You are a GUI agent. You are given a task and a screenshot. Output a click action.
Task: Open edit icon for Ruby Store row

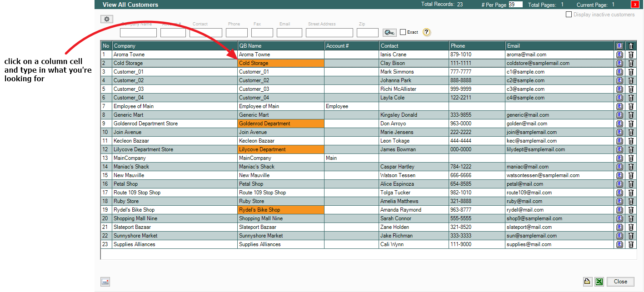coord(619,201)
